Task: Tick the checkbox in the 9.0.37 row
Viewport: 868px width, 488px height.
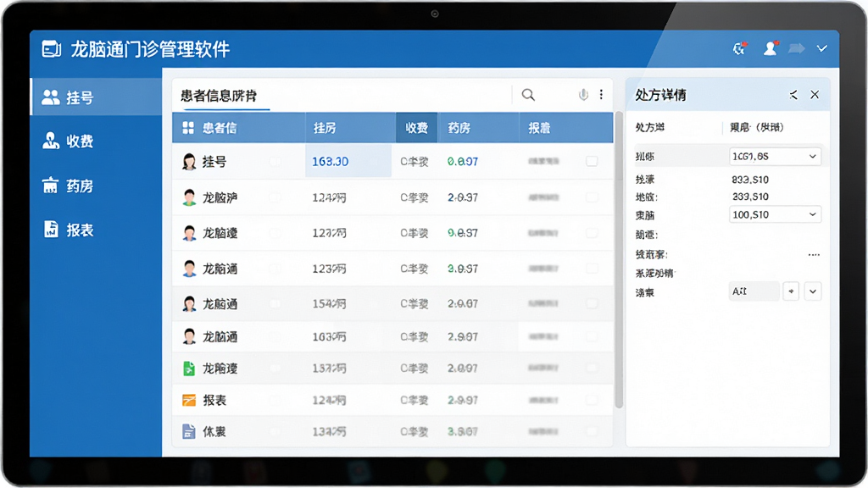Action: [592, 233]
